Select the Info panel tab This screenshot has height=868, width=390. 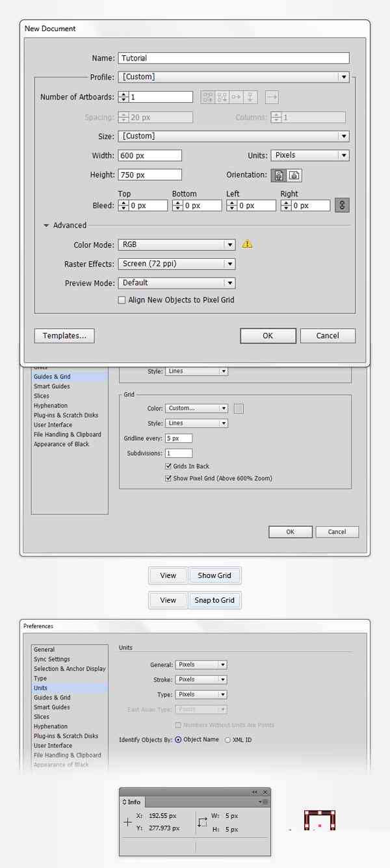[x=133, y=802]
